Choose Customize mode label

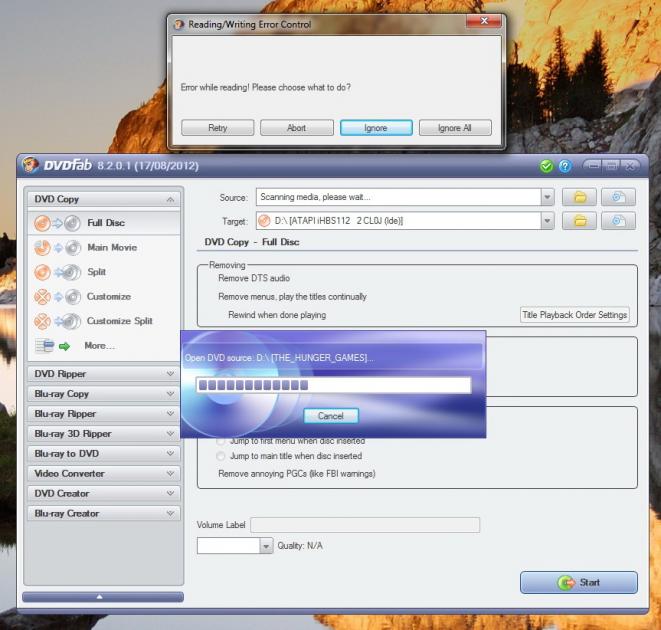pyautogui.click(x=109, y=296)
